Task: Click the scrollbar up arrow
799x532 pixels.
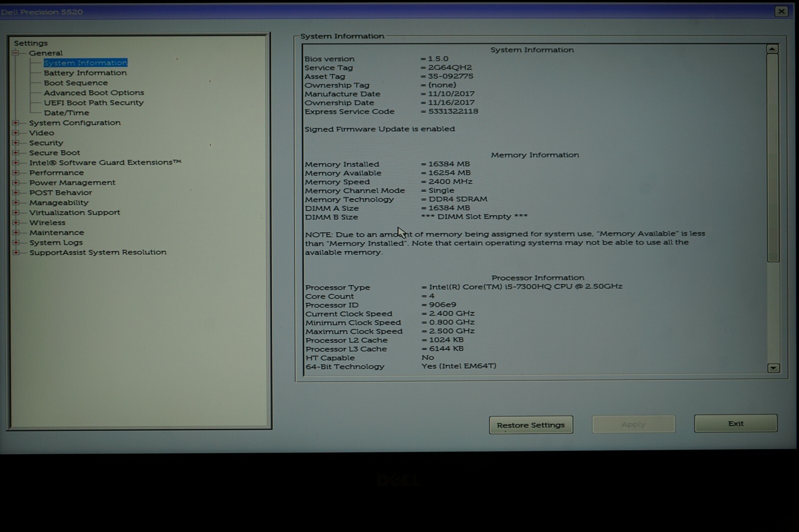Action: (x=772, y=49)
